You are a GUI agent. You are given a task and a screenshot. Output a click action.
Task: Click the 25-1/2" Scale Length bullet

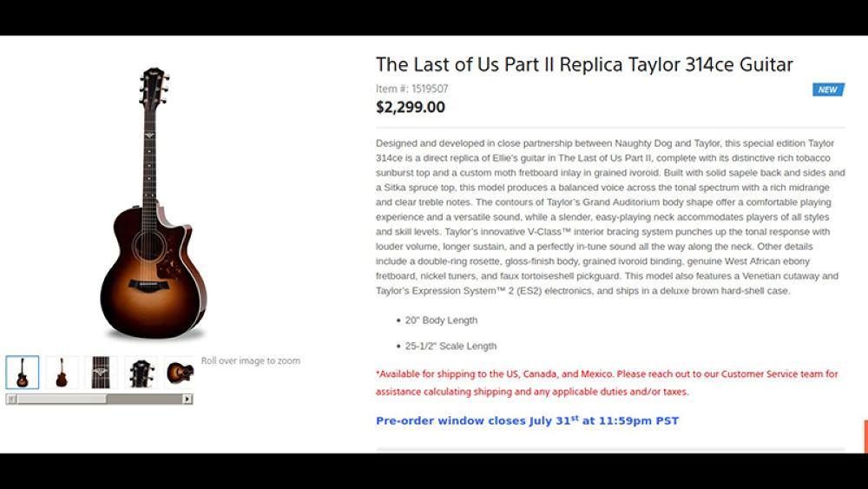(450, 346)
